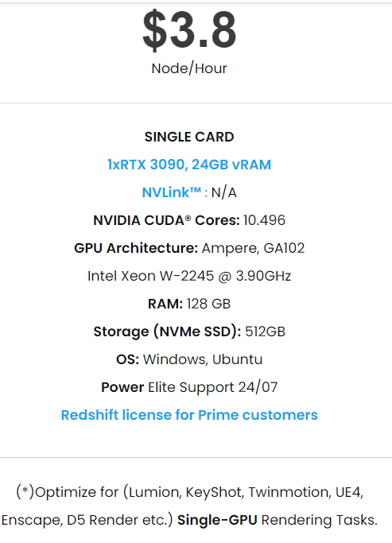Click the N/A NVLink value

click(x=224, y=192)
